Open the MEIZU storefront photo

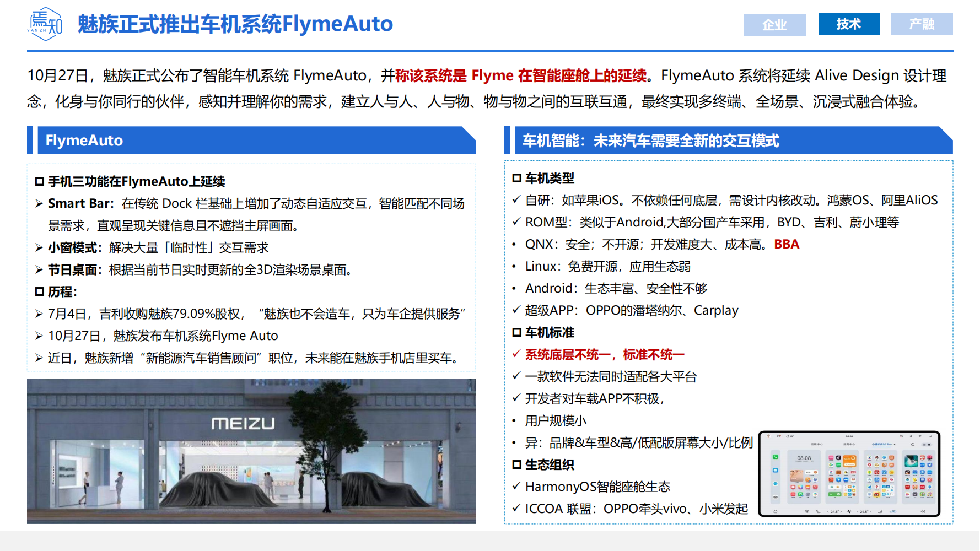(251, 451)
